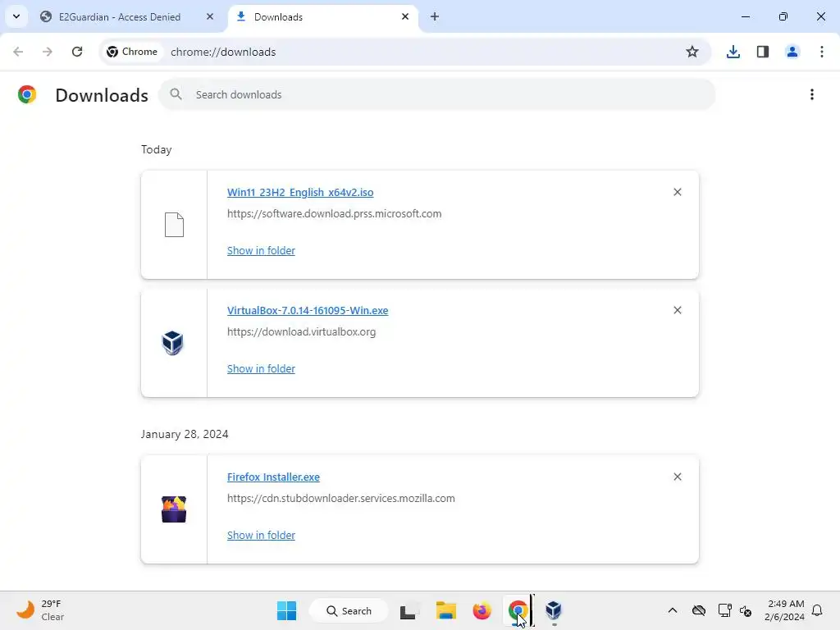Viewport: 840px width, 630px height.
Task: Remove VirtualBox download from the list
Action: pos(677,310)
